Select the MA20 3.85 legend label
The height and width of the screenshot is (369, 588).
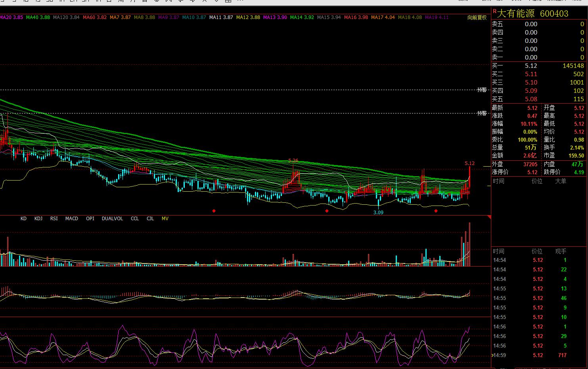click(x=11, y=17)
